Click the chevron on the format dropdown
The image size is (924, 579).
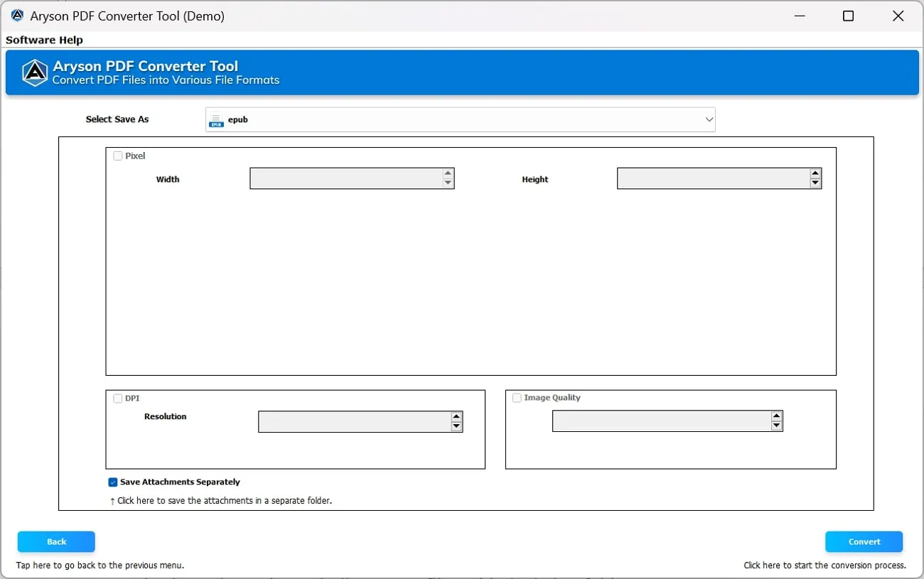tap(709, 119)
